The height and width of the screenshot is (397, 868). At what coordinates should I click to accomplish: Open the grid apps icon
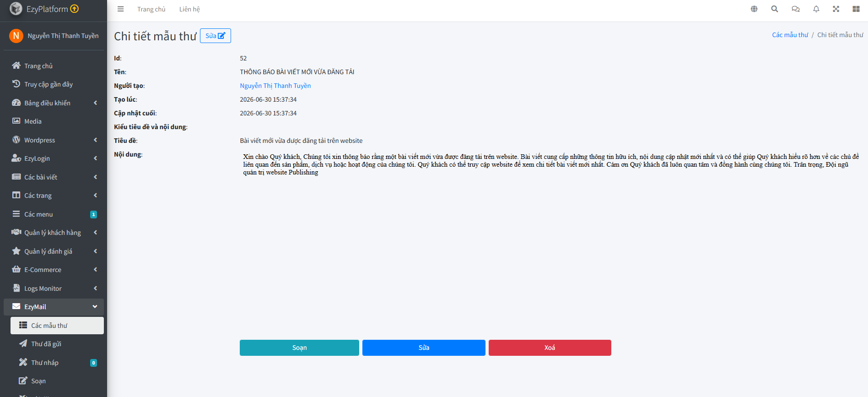pyautogui.click(x=856, y=9)
